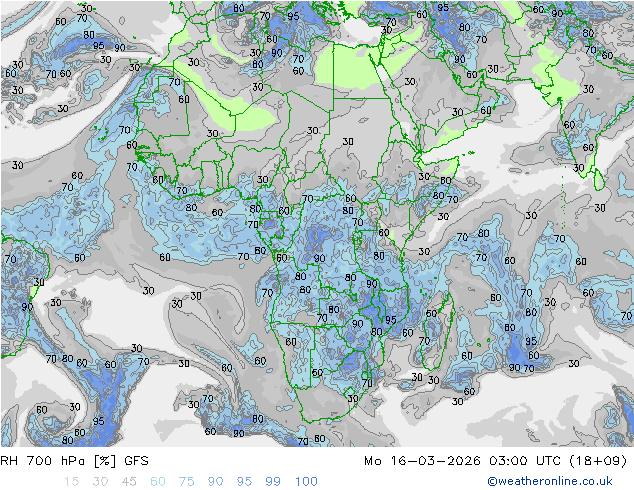634x490 pixels.
Task: Click the legend value 75
Action: coord(186,482)
